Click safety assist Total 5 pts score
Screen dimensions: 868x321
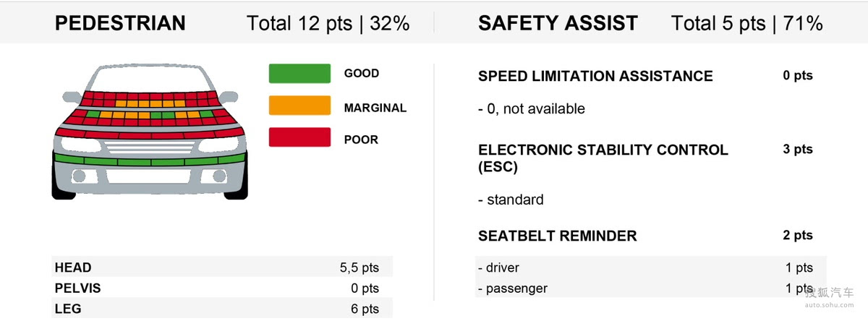pos(746,23)
